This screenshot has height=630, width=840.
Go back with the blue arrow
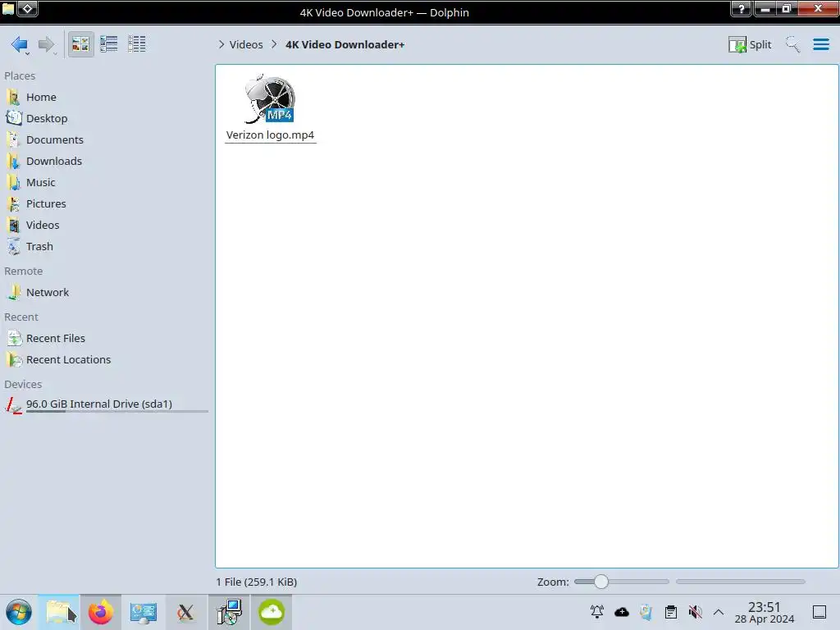(x=20, y=44)
